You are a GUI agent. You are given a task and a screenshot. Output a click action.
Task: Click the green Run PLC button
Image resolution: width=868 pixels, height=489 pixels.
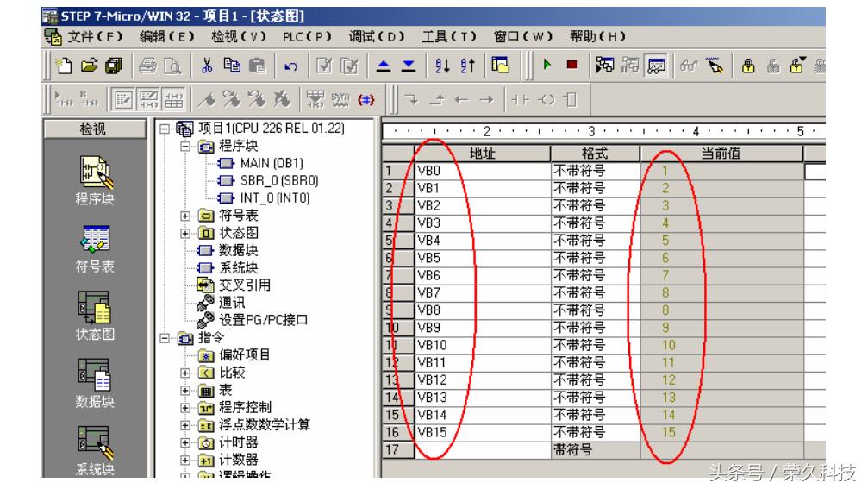tap(546, 66)
